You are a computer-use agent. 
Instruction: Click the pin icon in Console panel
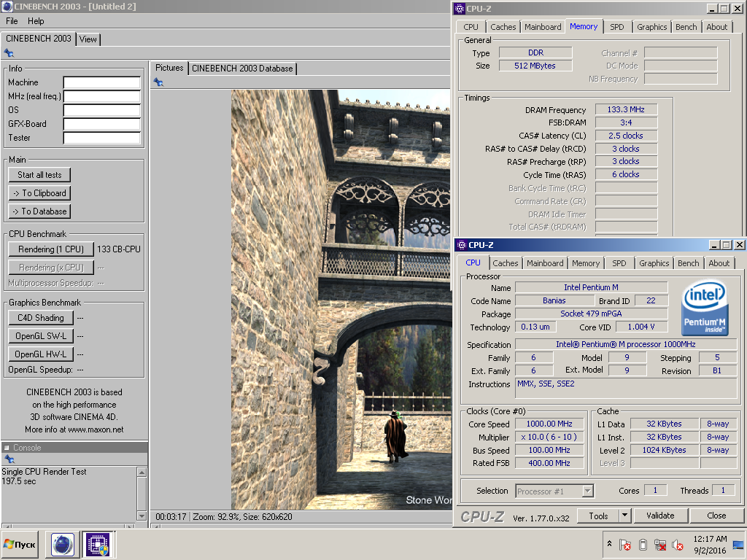pyautogui.click(x=9, y=459)
